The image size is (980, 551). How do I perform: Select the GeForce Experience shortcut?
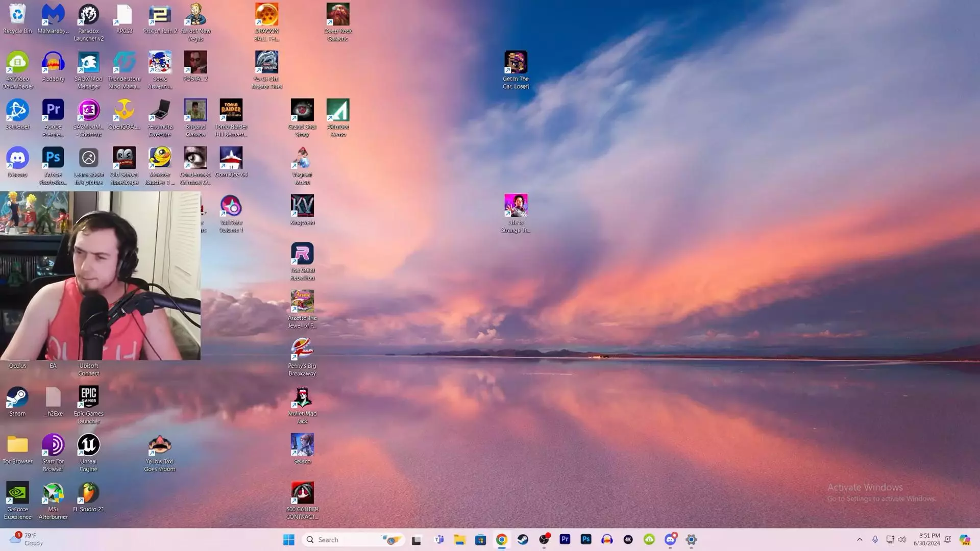click(17, 501)
